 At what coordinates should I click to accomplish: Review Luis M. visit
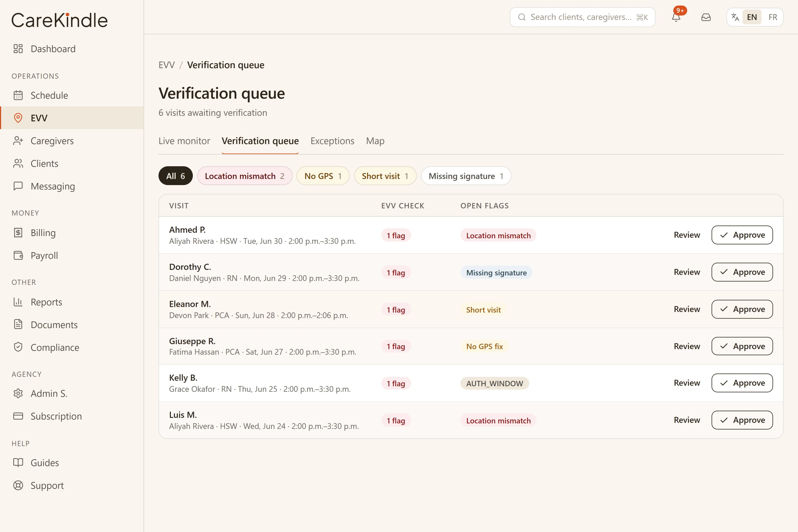coord(687,420)
